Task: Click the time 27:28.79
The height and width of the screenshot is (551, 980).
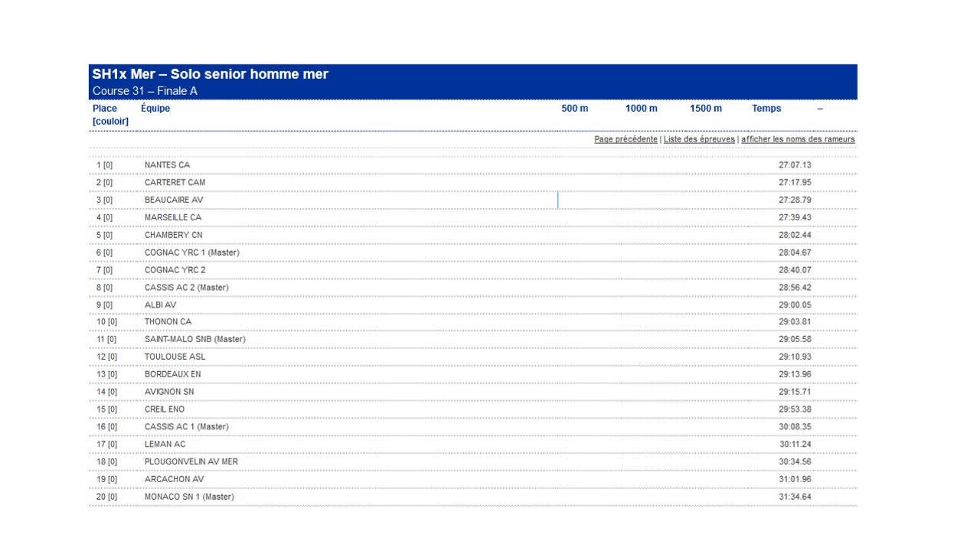Action: (795, 201)
